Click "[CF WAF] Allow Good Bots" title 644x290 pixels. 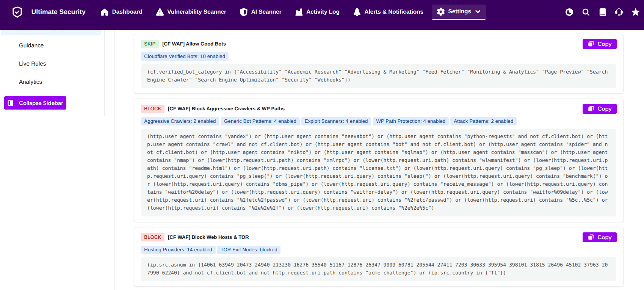tap(194, 44)
